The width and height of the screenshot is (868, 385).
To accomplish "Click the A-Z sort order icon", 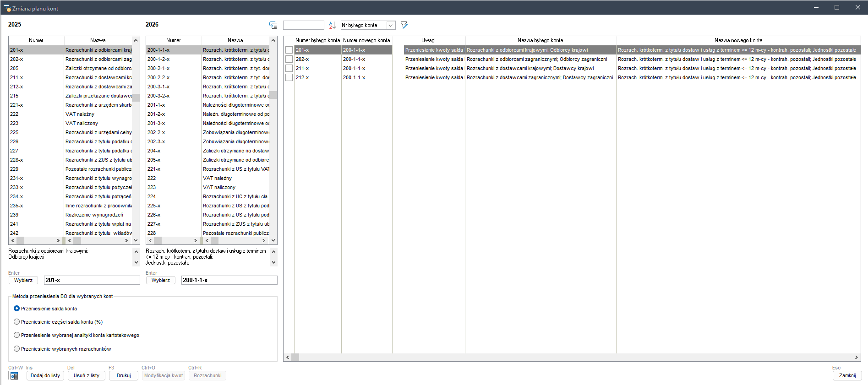I will pyautogui.click(x=332, y=25).
